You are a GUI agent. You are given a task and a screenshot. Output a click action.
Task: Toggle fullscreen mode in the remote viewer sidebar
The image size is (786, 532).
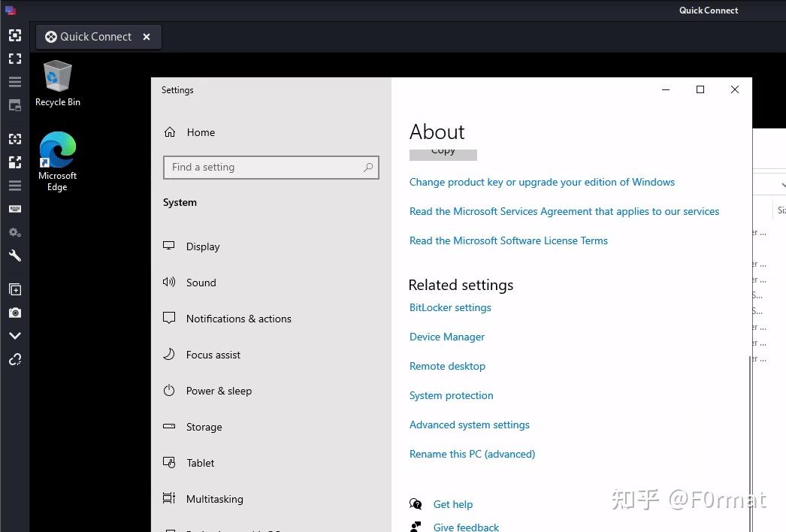(15, 58)
